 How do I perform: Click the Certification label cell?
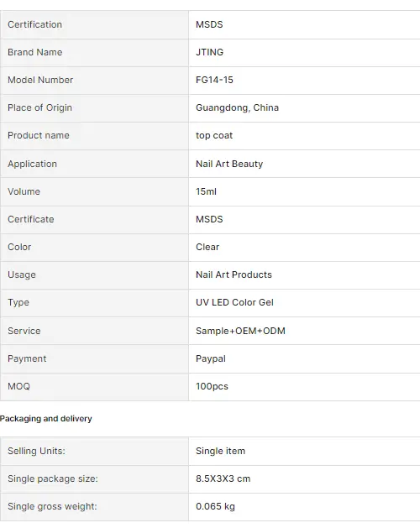[94, 24]
